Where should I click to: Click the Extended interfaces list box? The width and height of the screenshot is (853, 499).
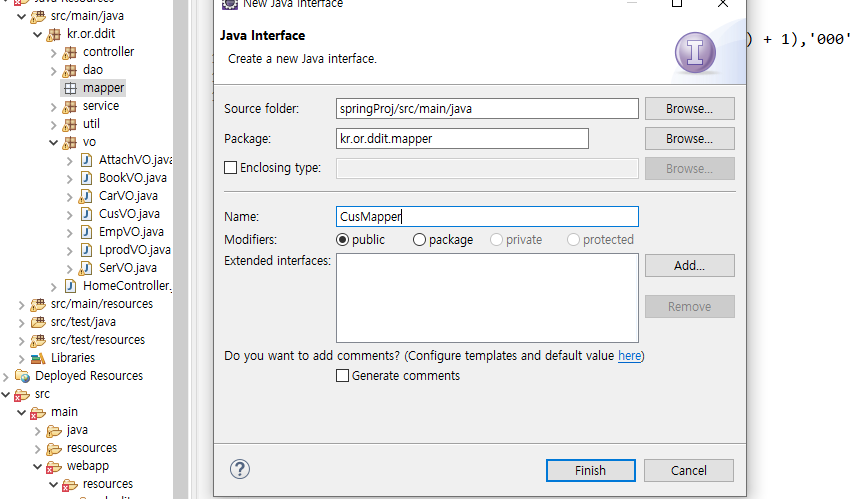[487, 298]
